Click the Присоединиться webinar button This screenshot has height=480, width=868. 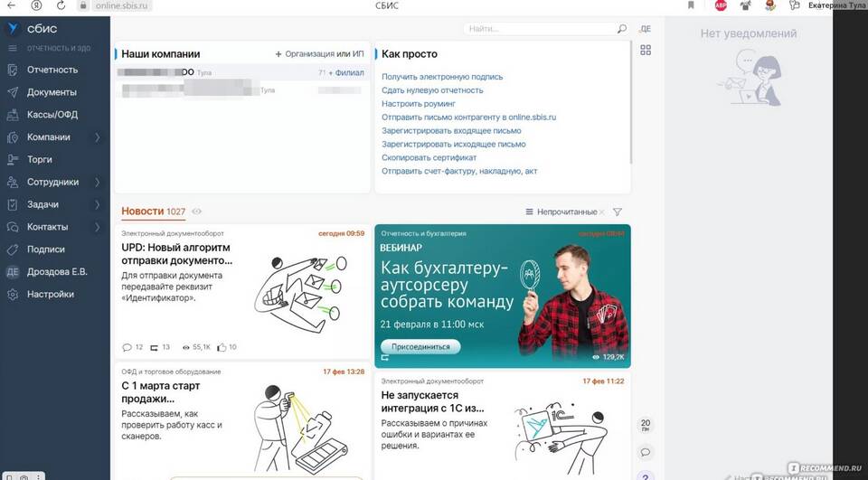click(x=420, y=347)
